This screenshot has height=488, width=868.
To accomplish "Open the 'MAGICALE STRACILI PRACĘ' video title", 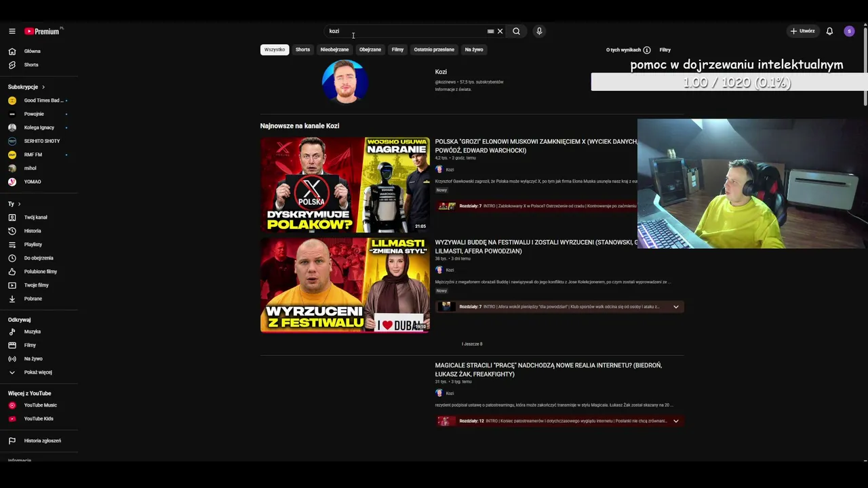I will pos(549,369).
